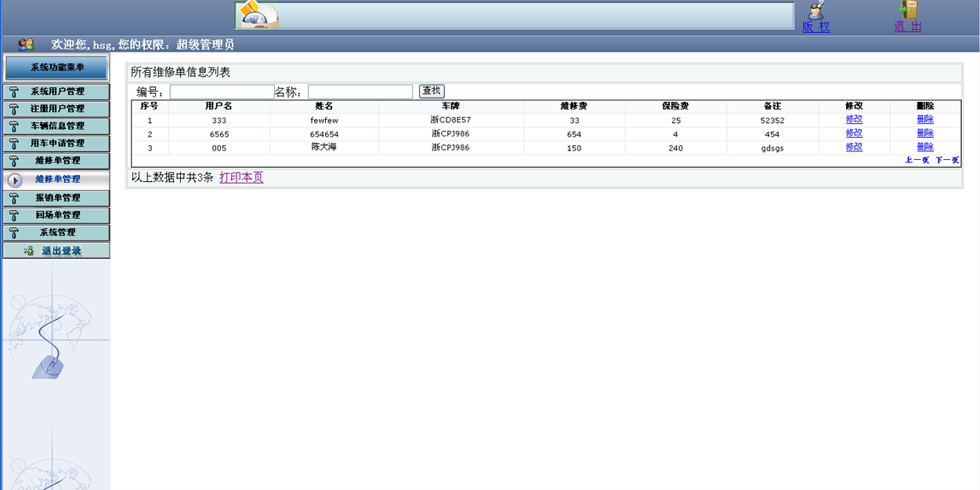Click the copyright person icon above 版权
Image resolution: width=980 pixels, height=490 pixels.
(816, 10)
